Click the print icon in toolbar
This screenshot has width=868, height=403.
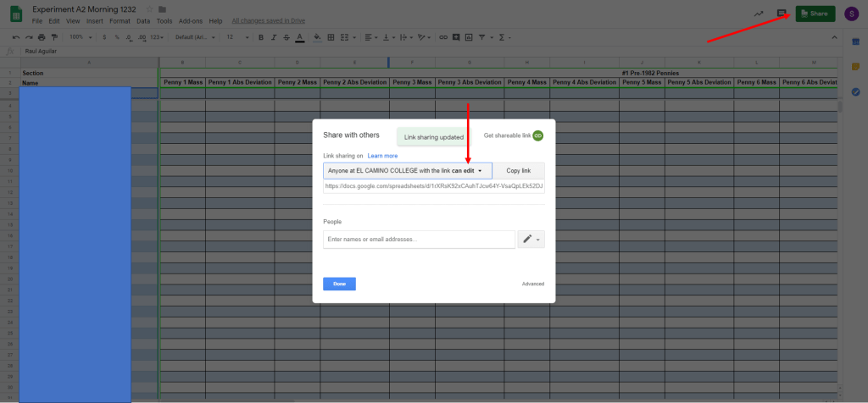tap(42, 37)
